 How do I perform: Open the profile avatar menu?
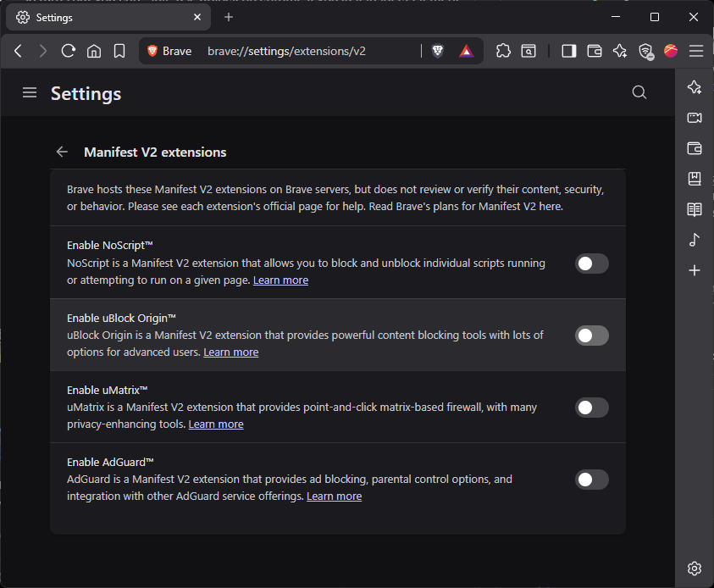click(x=671, y=51)
